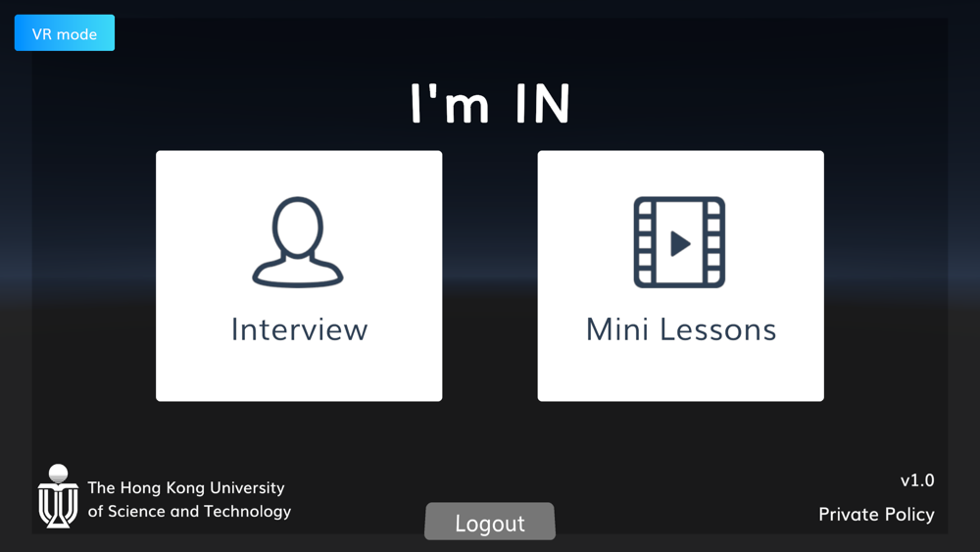Click The Hong Kong University text line
The width and height of the screenshot is (980, 552).
tap(185, 487)
